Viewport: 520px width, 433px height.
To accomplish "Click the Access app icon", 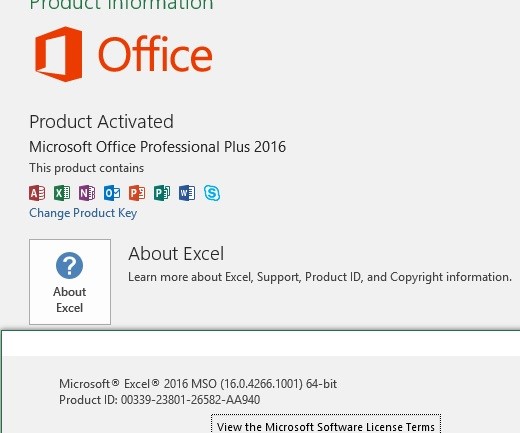I will pyautogui.click(x=37, y=193).
